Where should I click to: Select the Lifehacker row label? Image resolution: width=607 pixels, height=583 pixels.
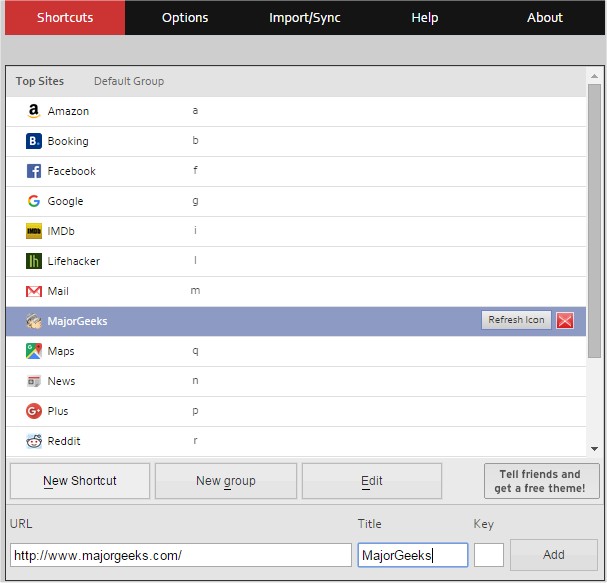(74, 261)
